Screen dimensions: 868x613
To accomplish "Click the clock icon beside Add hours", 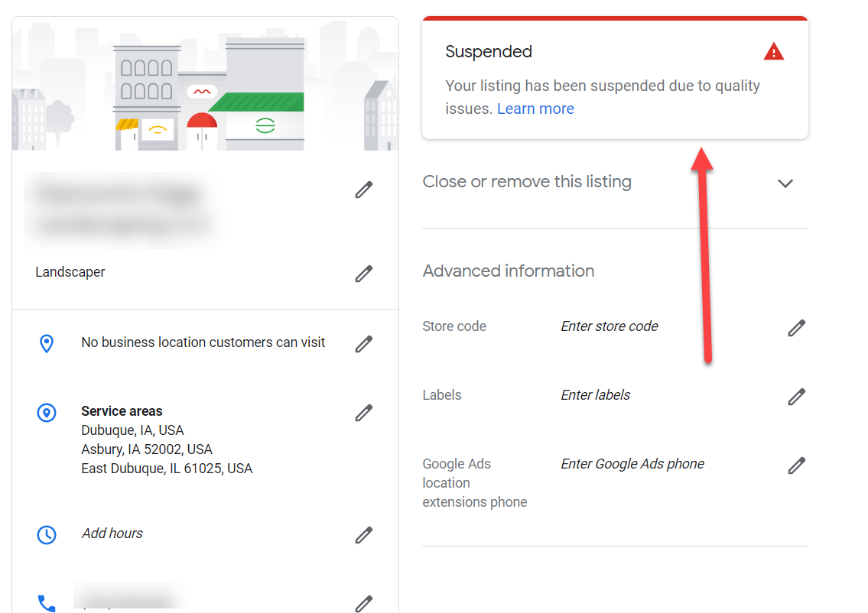I will pos(47,535).
